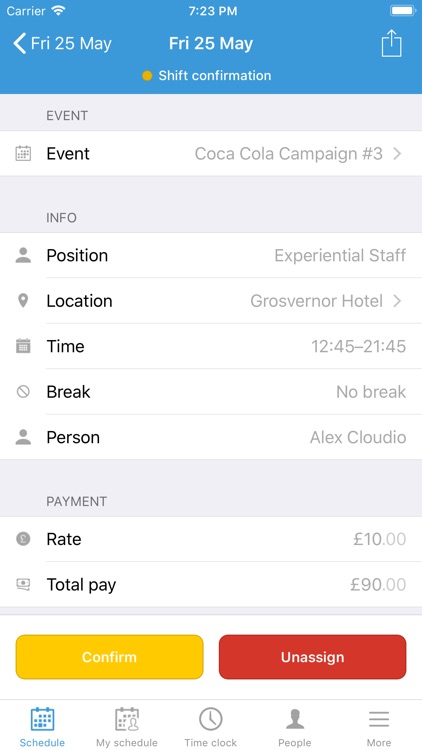Click the red Unassign button

coord(312,657)
